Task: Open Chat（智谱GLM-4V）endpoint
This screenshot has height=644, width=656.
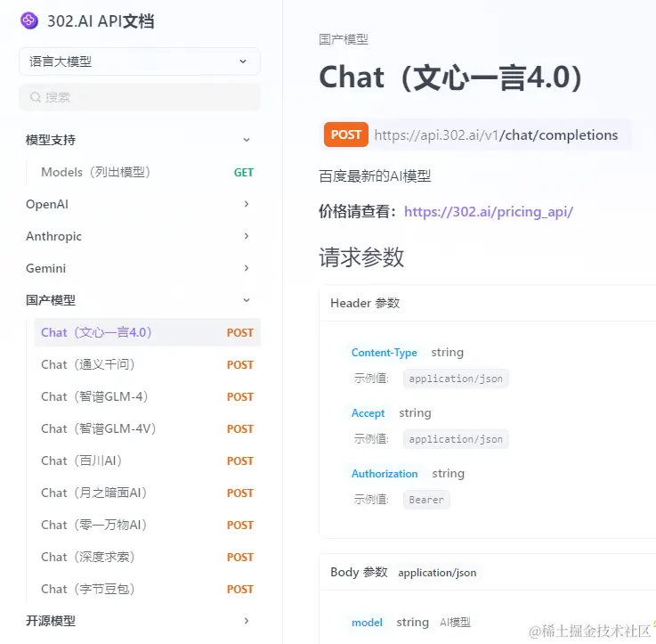Action: coord(147,428)
